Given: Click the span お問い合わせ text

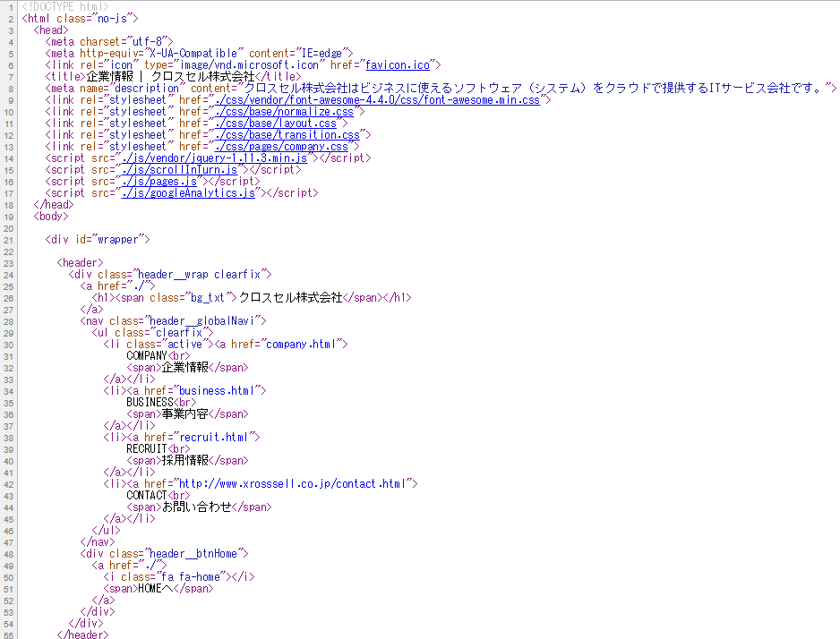Looking at the screenshot, I should pyautogui.click(x=200, y=507).
